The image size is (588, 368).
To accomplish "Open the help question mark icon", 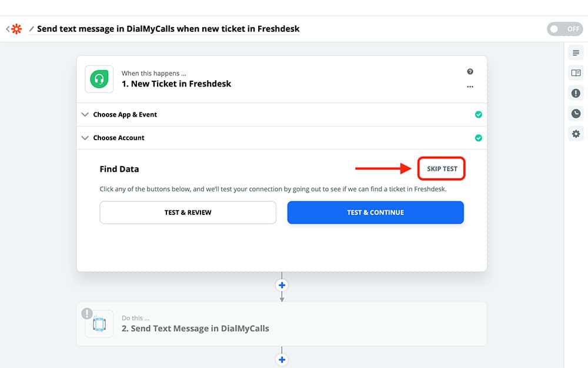I will 470,72.
